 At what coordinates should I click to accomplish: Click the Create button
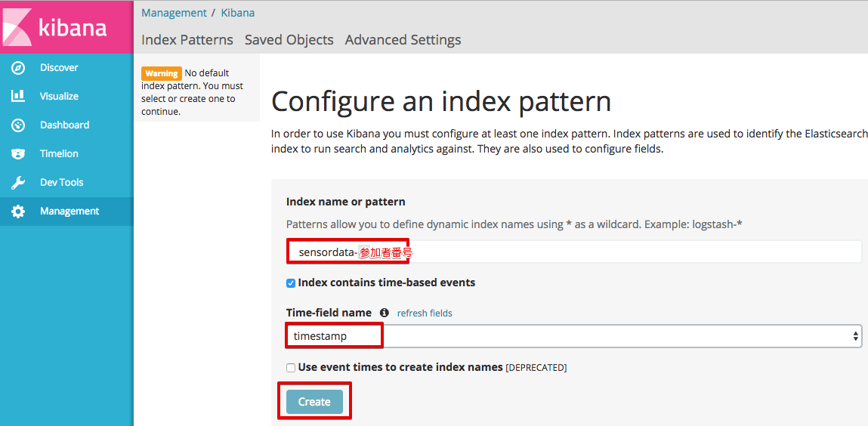[x=314, y=402]
